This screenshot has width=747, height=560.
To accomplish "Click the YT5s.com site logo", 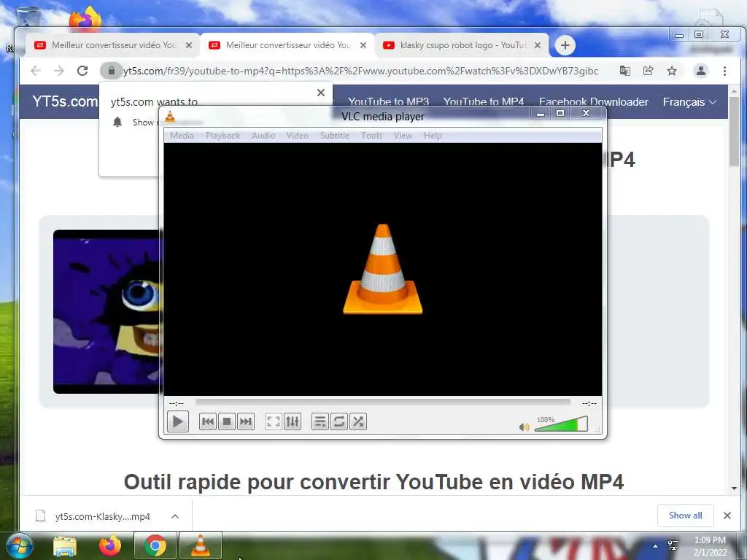I will pyautogui.click(x=65, y=101).
